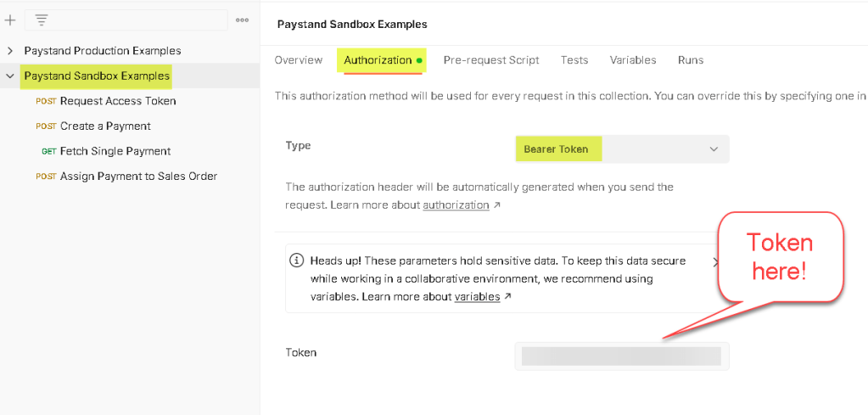This screenshot has height=415, width=868.
Task: Click the info icon in heads-up notice
Action: (296, 261)
